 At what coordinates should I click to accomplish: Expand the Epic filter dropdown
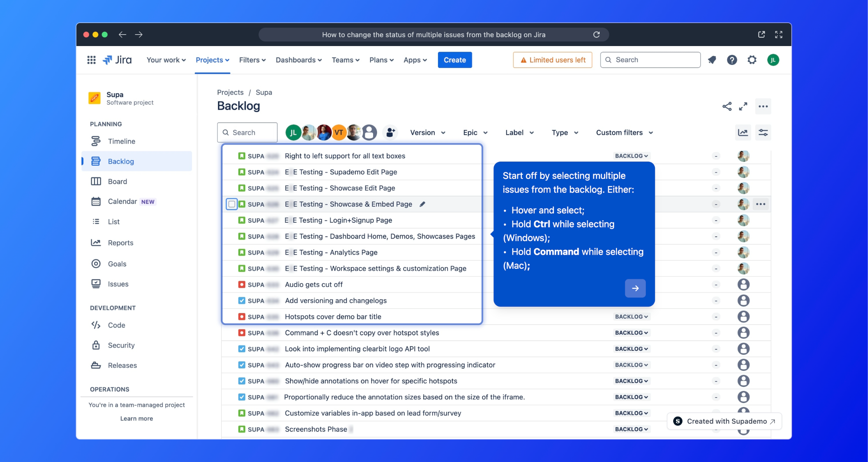click(474, 132)
